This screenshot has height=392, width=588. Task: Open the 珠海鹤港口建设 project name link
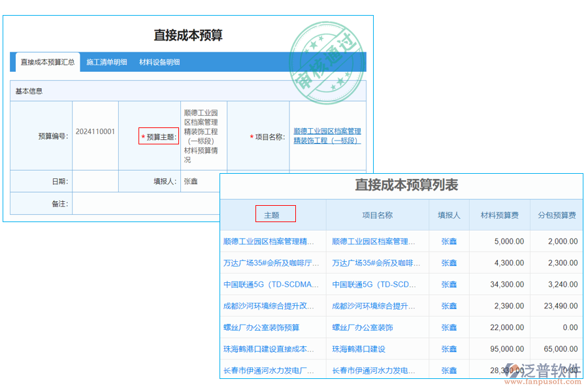point(357,349)
